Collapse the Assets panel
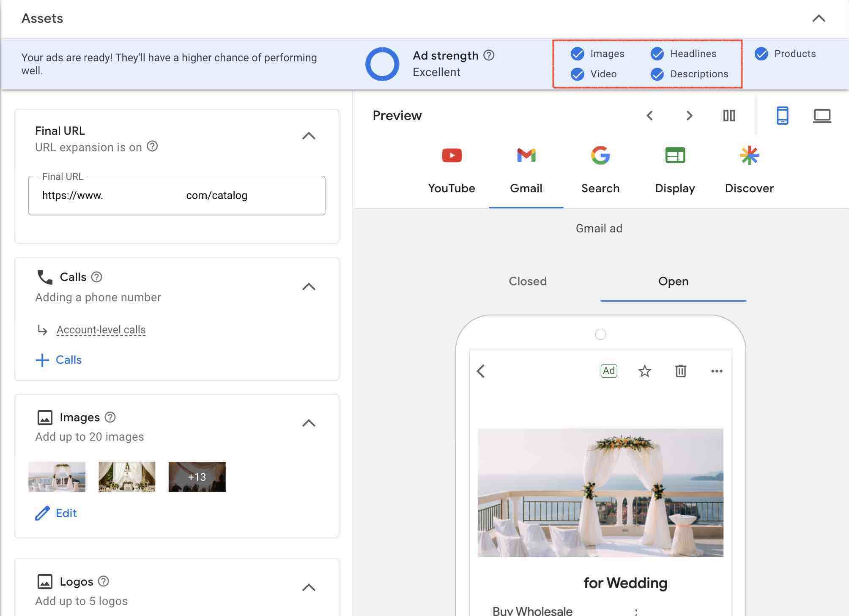Viewport: 849px width, 616px height. pyautogui.click(x=819, y=18)
